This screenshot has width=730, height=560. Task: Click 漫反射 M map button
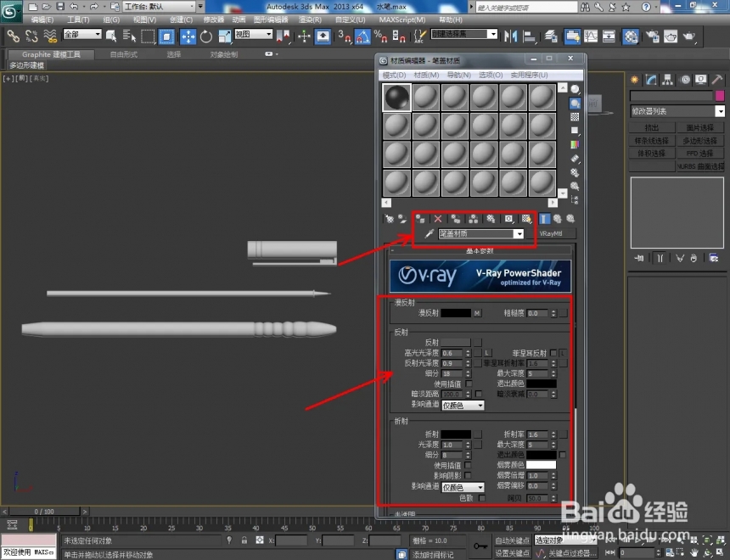[477, 313]
